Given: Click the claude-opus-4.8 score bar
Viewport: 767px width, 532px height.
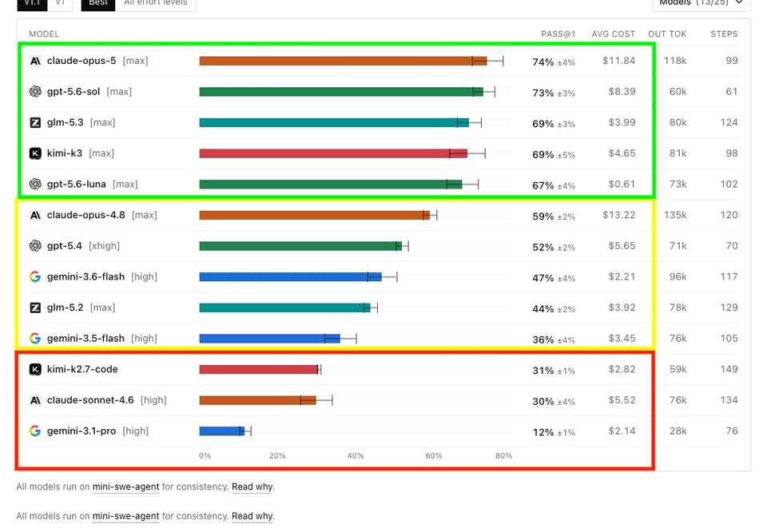Looking at the screenshot, I should pyautogui.click(x=314, y=215).
